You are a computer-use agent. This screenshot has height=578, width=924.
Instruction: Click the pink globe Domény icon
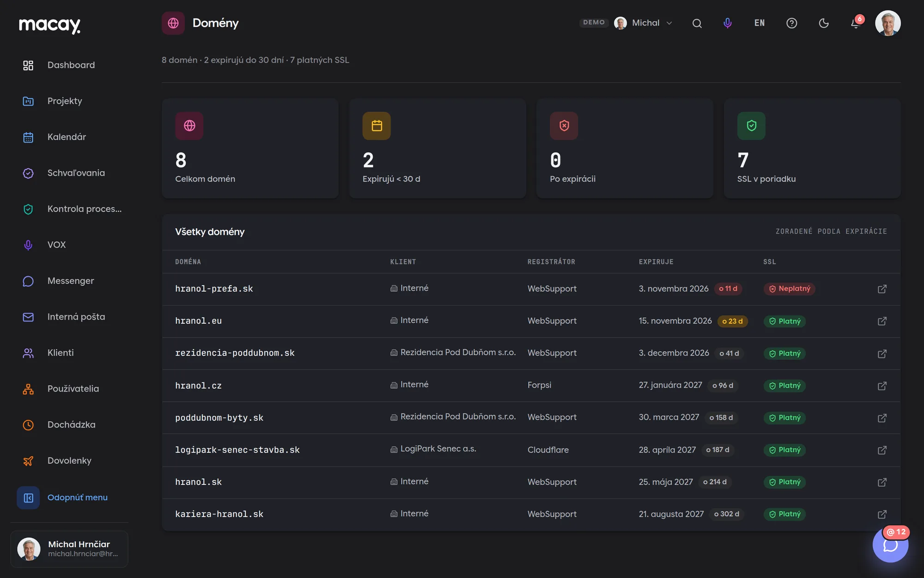pyautogui.click(x=173, y=23)
